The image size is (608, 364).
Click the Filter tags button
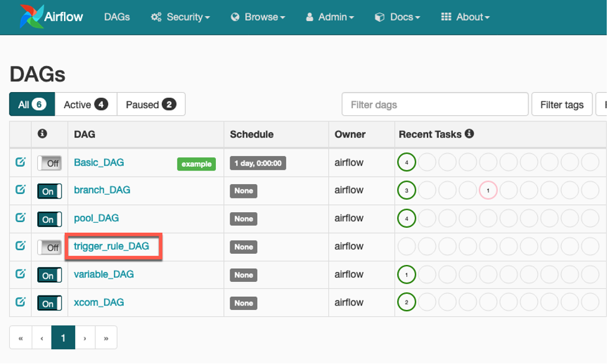click(561, 105)
